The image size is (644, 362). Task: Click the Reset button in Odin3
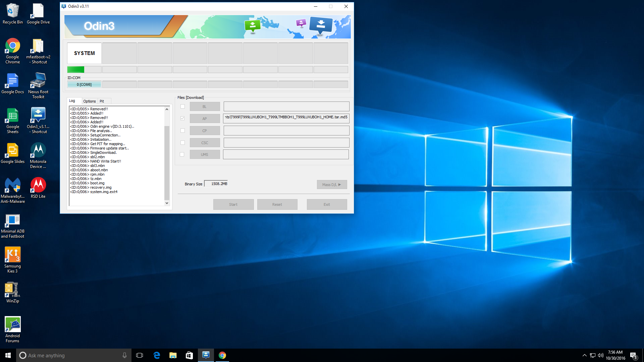[x=277, y=204]
